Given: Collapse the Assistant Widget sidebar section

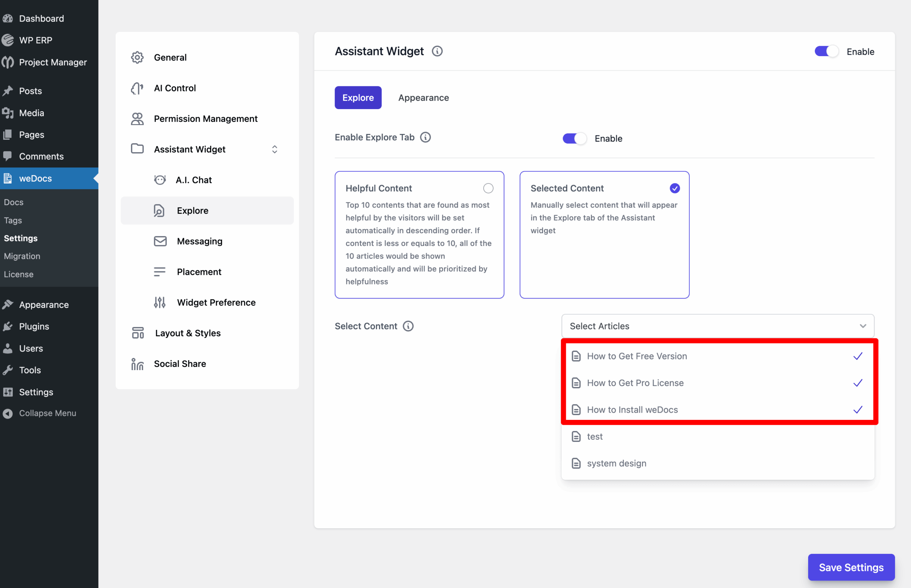Looking at the screenshot, I should [x=274, y=149].
